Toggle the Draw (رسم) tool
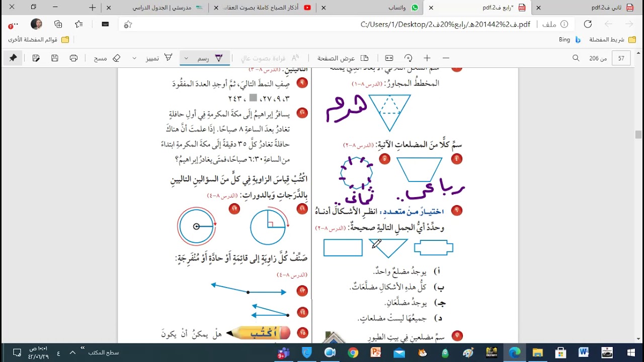 click(x=210, y=58)
